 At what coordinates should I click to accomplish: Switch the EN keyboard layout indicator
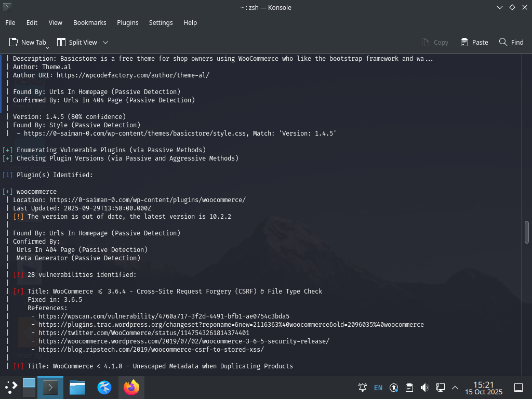pyautogui.click(x=378, y=388)
